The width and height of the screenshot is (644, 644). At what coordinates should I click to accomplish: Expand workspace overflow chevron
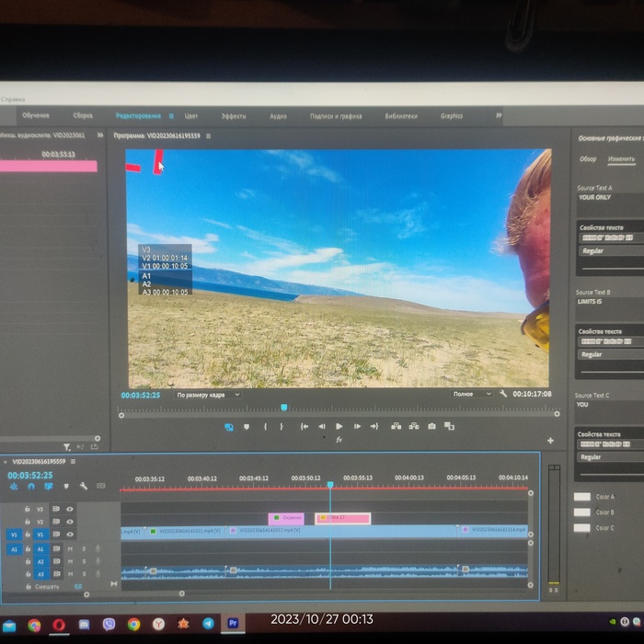499,115
